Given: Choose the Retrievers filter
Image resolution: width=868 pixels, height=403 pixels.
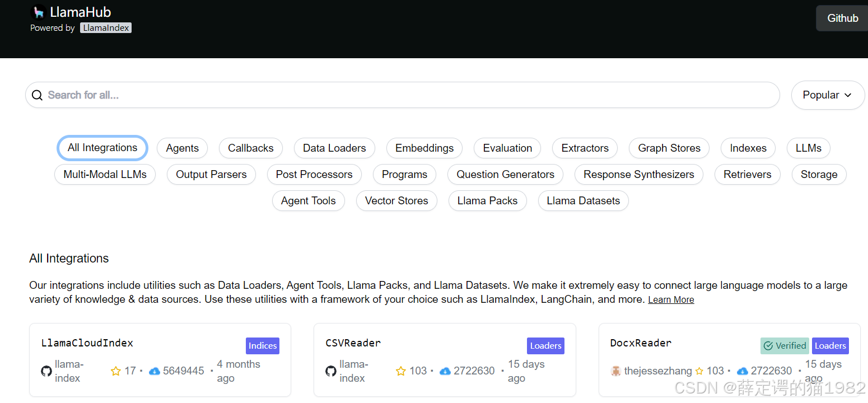Looking at the screenshot, I should tap(748, 175).
